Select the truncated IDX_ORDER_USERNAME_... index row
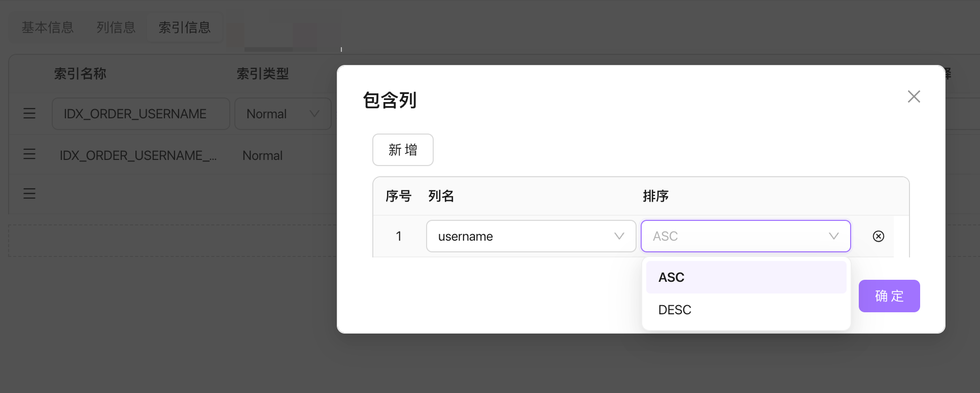This screenshot has width=980, height=393. click(138, 155)
